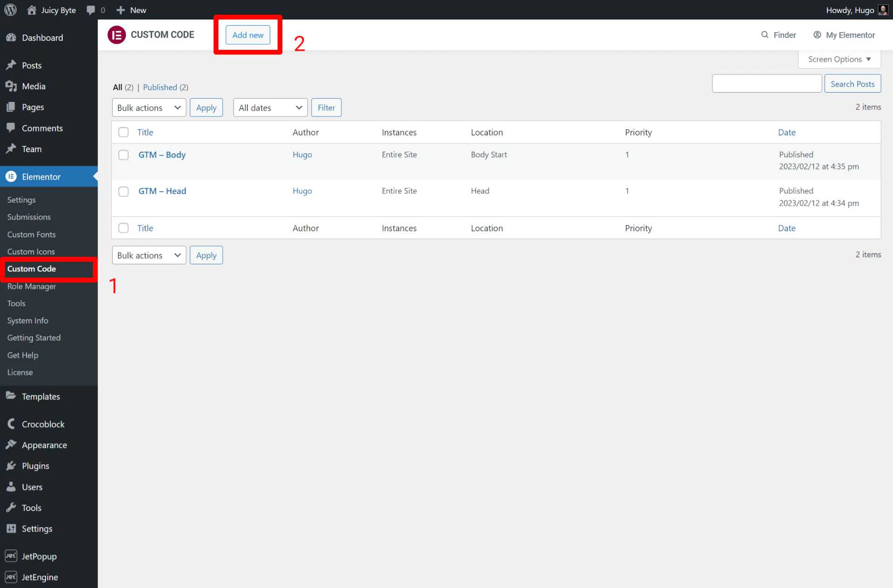Open the All dates dropdown
Screen dimensions: 893x588
270,107
